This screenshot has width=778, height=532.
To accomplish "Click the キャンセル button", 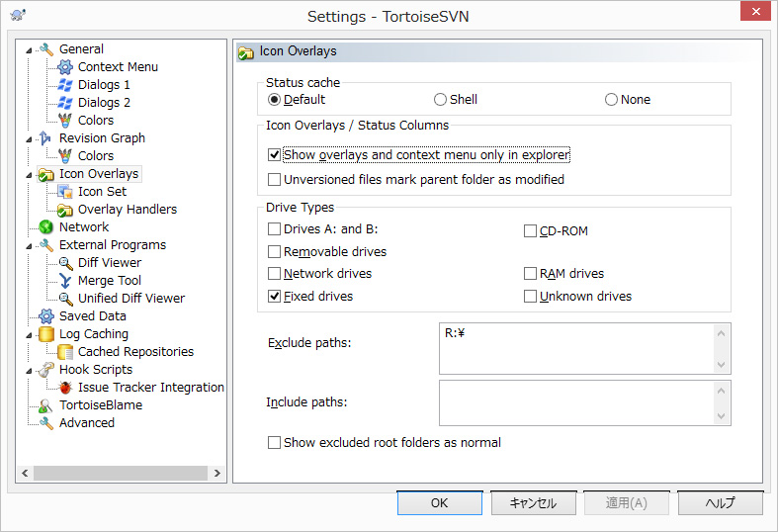I will 534,502.
